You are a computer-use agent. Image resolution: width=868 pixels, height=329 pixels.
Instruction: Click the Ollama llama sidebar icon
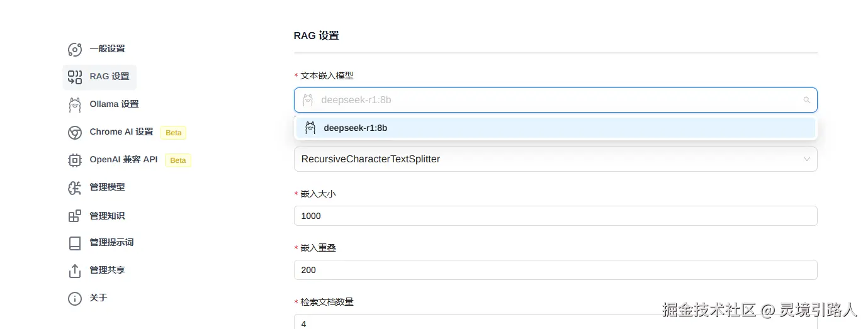75,104
